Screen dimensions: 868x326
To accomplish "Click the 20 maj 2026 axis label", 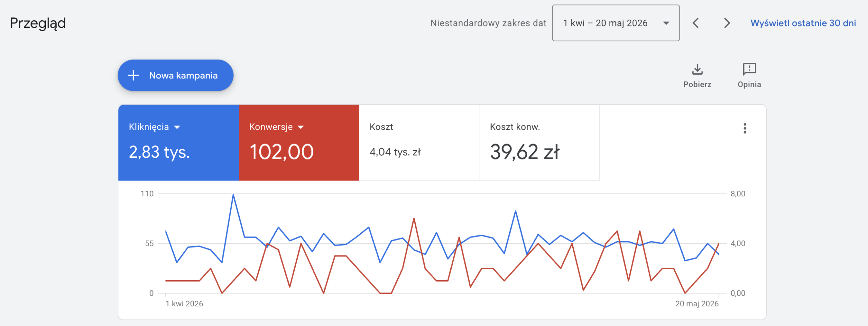I will tap(697, 304).
